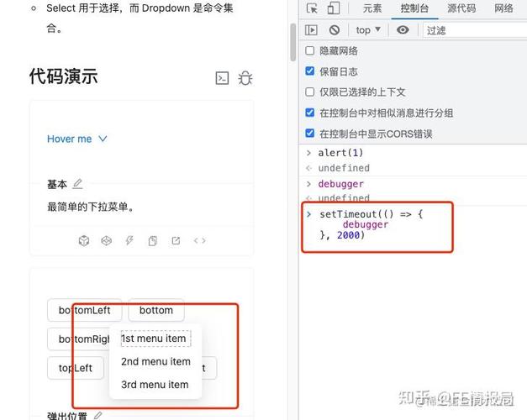Edit the 基本 demo via pencil icon
This screenshot has height=420, width=527.
(77, 184)
